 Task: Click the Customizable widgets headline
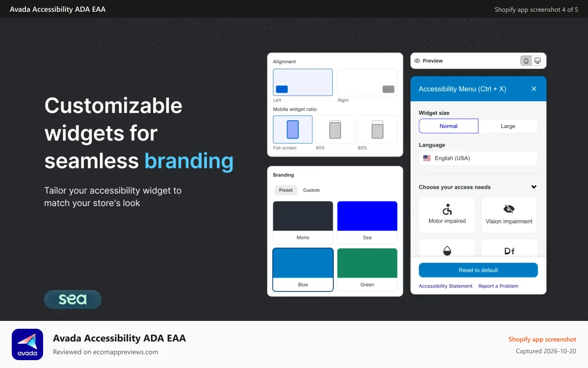[139, 133]
